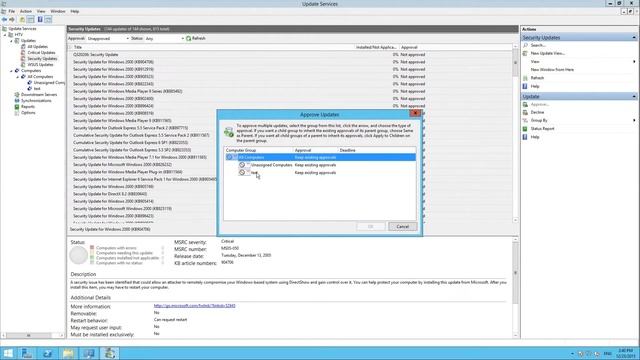Open the Action menu
Viewport: 640px width, 360px height.
[26, 11]
